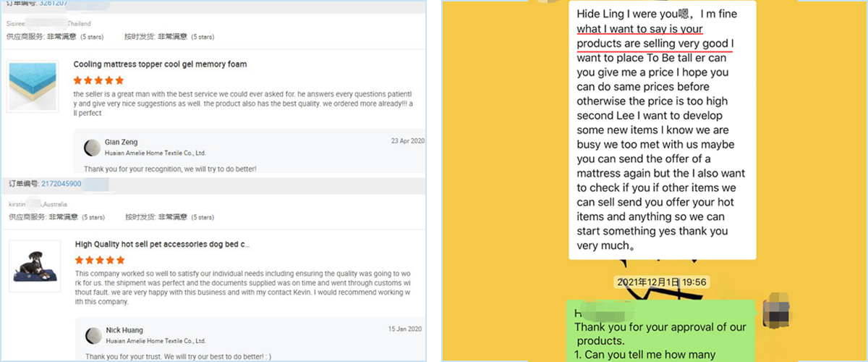
Task: Click Nick Huang's avatar icon
Action: (x=93, y=335)
